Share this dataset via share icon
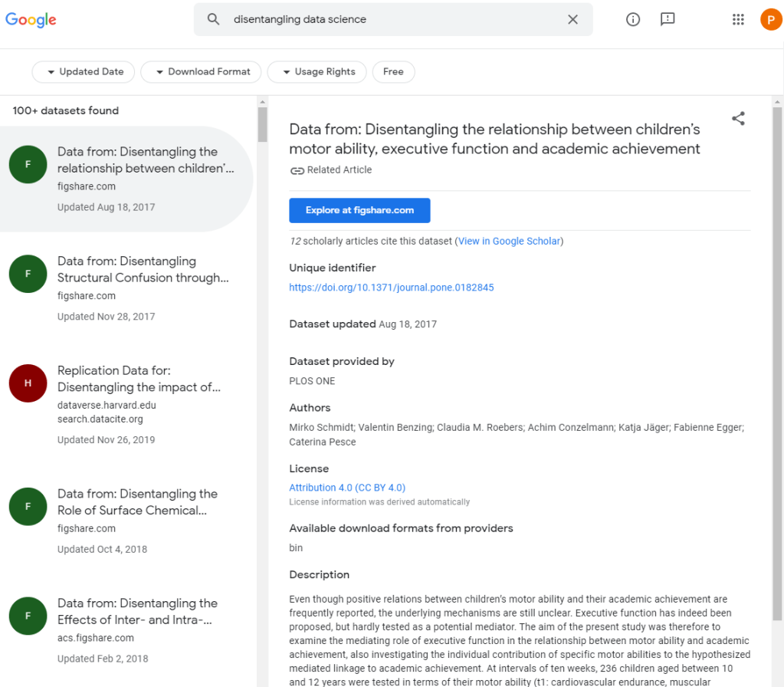The image size is (784, 687). (738, 119)
